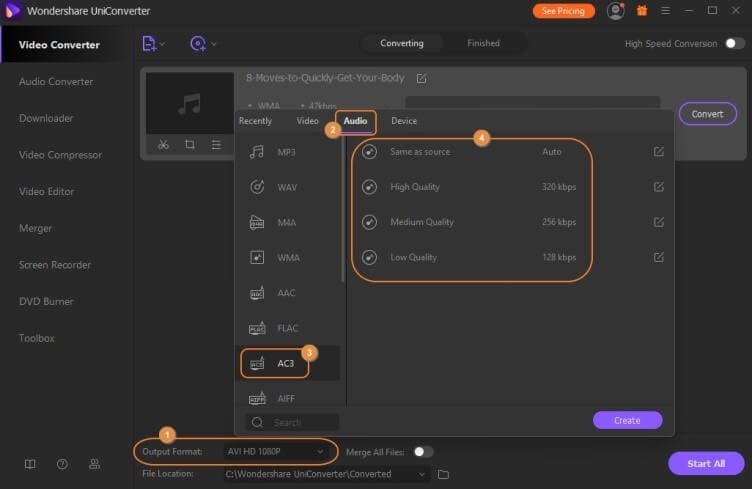
Task: Switch to the Recently tab
Action: pos(255,121)
